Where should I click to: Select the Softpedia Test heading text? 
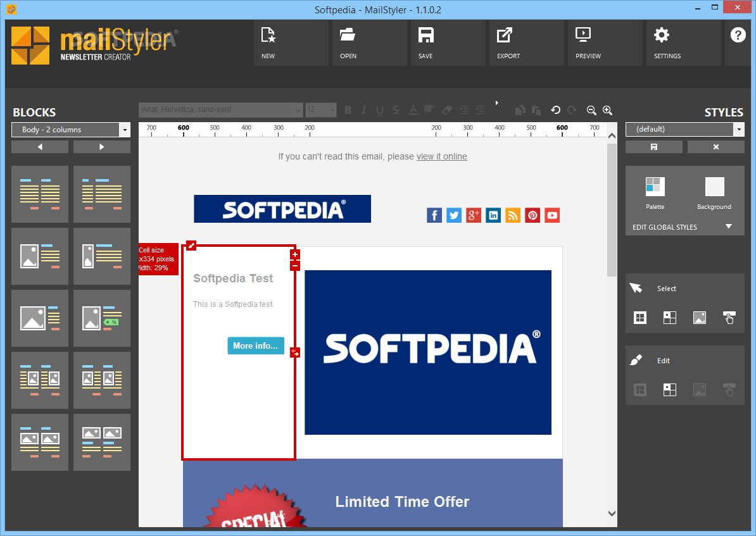pos(233,278)
